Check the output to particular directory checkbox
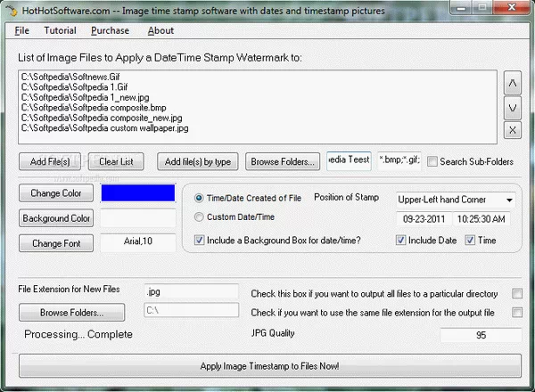Image resolution: width=535 pixels, height=392 pixels. pos(516,293)
